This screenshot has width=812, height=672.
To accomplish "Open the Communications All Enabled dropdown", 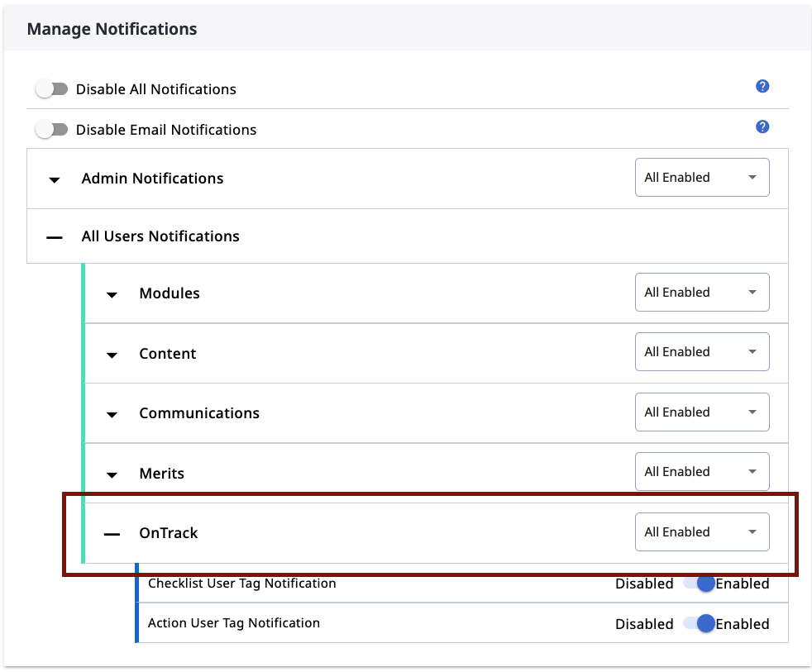I will (x=702, y=412).
